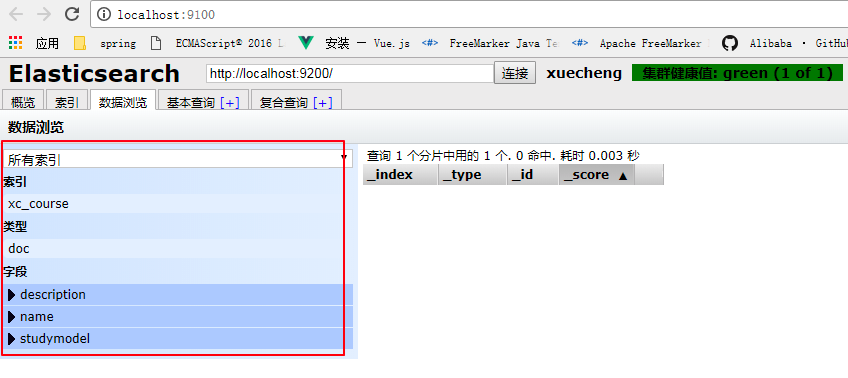
Task: Sort by the _id column header
Action: pyautogui.click(x=533, y=175)
